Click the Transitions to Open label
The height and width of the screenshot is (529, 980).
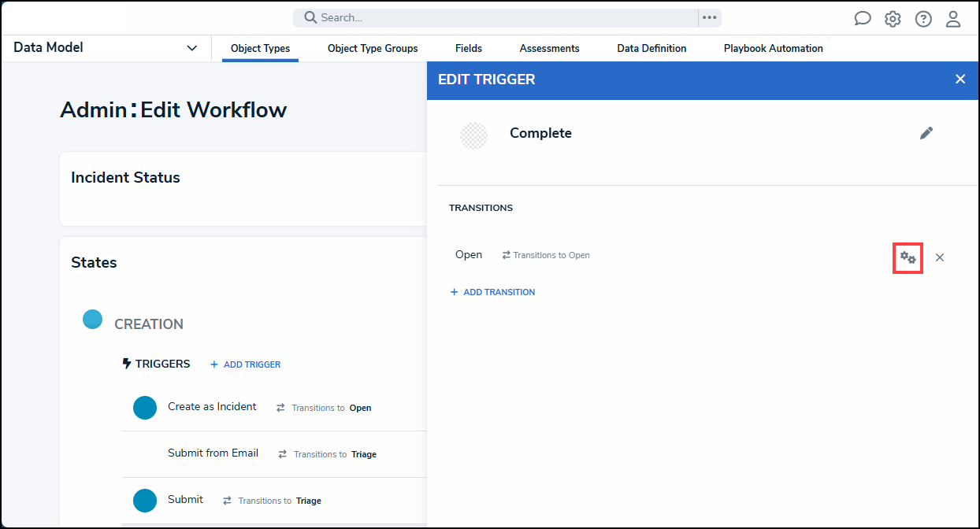[x=546, y=255]
